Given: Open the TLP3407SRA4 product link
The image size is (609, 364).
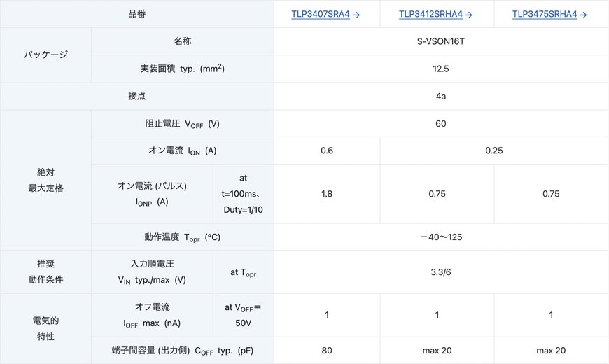Looking at the screenshot, I should tap(321, 15).
